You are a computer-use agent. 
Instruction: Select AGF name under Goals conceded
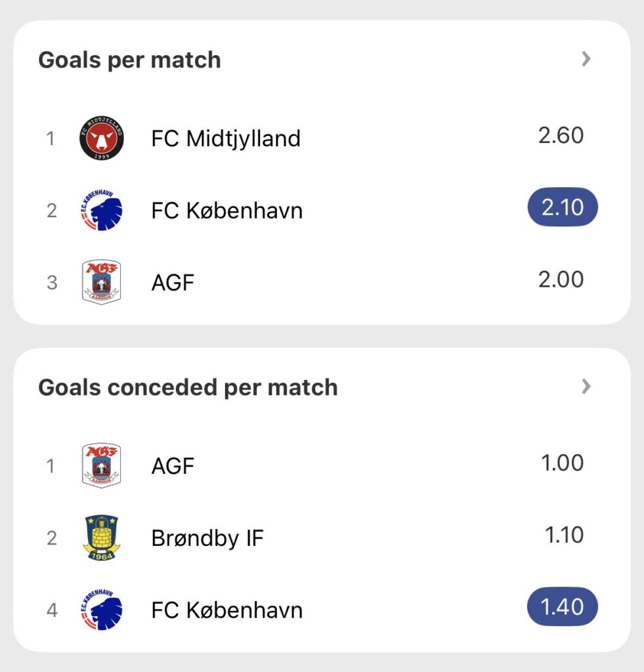click(x=173, y=466)
